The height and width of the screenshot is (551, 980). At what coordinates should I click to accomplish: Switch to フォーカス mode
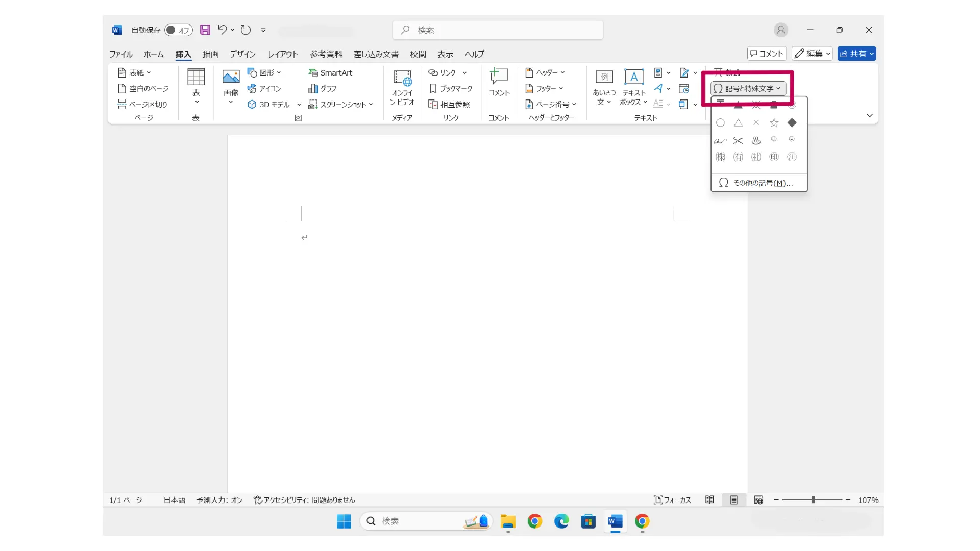672,500
